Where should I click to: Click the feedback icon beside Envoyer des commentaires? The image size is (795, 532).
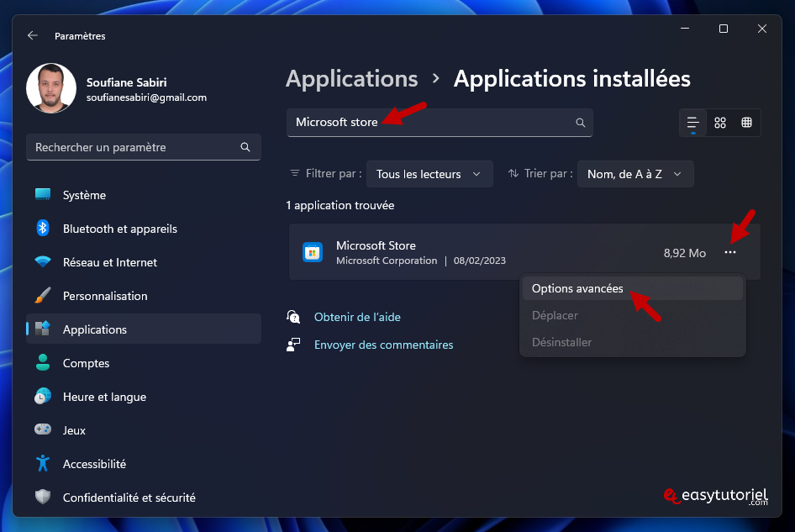click(293, 345)
